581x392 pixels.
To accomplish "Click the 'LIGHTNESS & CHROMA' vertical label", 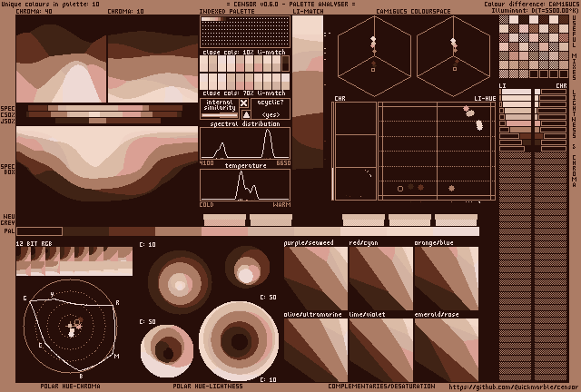I will [x=575, y=138].
